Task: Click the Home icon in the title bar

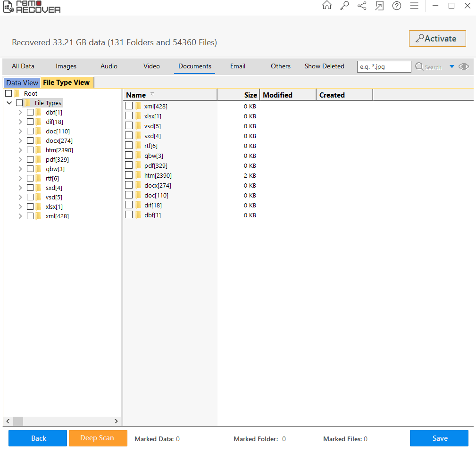Action: tap(326, 6)
